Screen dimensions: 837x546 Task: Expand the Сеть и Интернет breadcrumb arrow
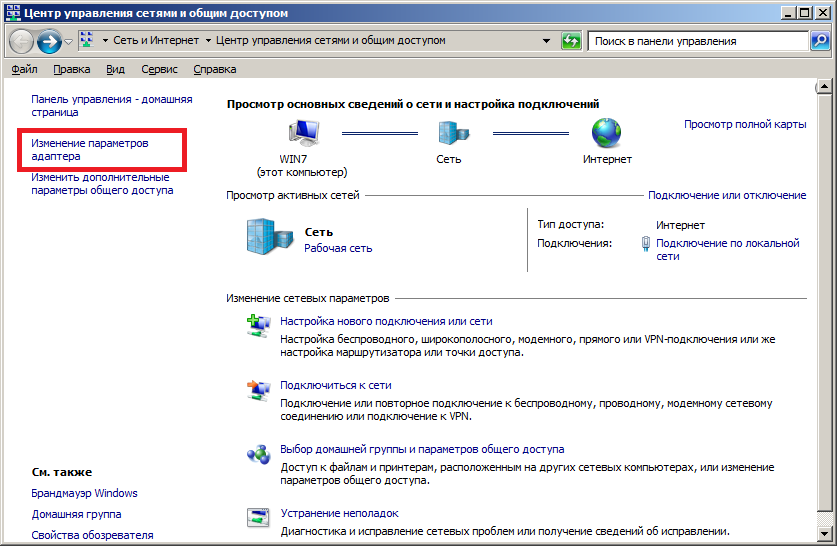208,42
